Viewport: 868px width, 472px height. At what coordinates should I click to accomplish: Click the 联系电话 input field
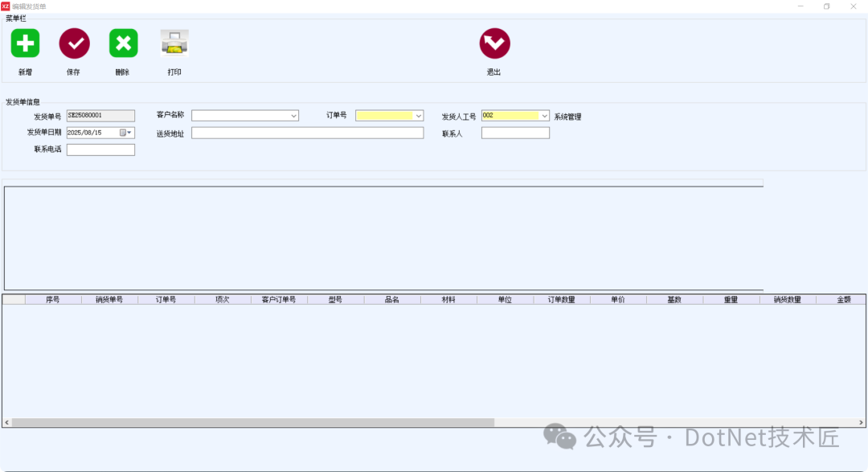point(100,150)
